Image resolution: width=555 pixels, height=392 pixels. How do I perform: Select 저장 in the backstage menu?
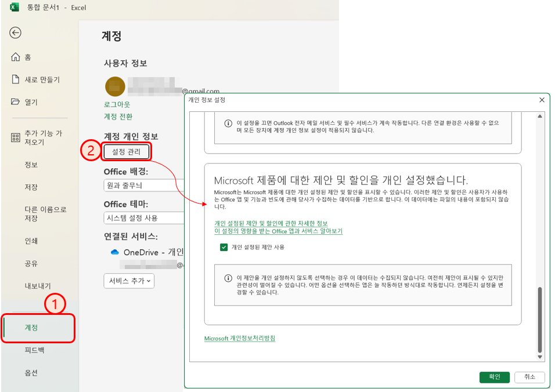click(31, 187)
